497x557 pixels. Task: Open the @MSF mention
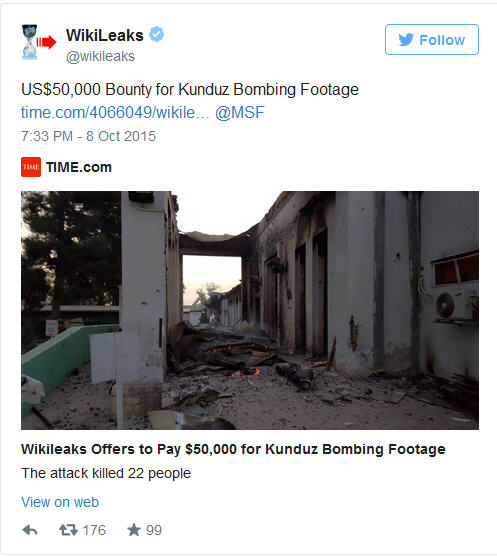click(x=239, y=113)
